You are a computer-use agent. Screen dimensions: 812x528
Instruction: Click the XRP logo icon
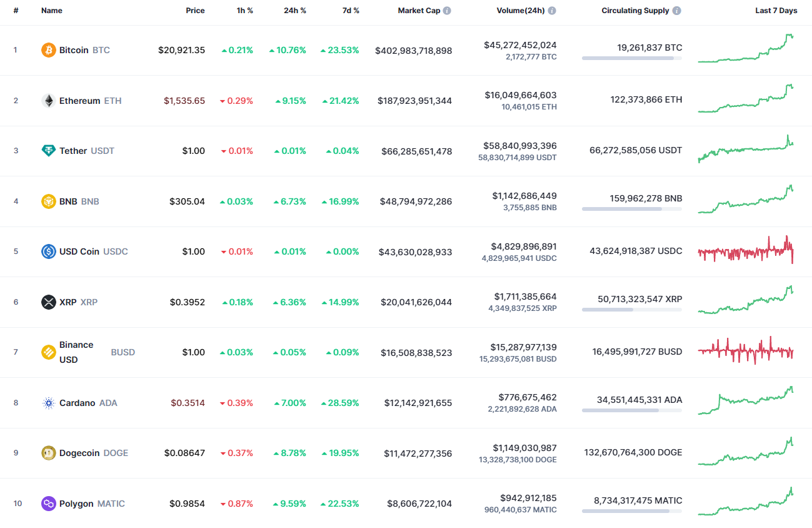48,302
